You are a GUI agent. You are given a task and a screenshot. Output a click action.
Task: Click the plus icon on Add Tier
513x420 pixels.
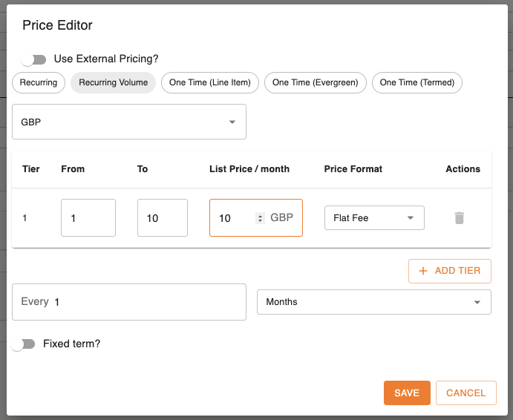(423, 271)
